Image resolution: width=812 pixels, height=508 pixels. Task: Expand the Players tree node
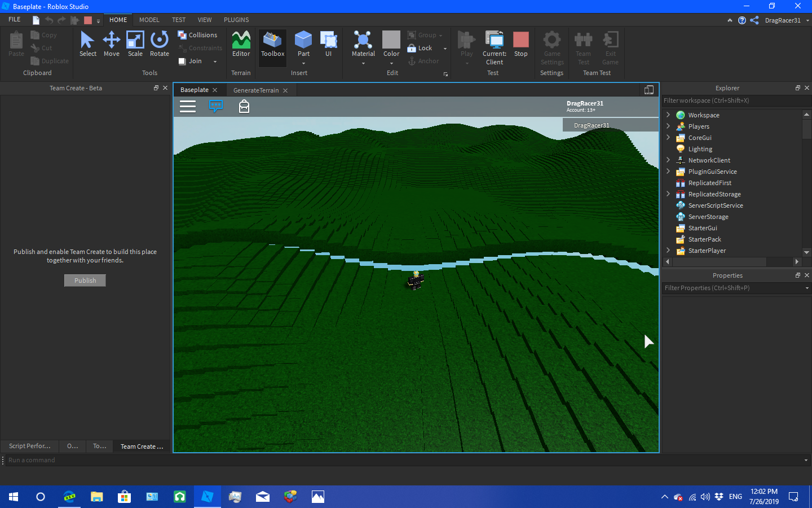coord(668,126)
